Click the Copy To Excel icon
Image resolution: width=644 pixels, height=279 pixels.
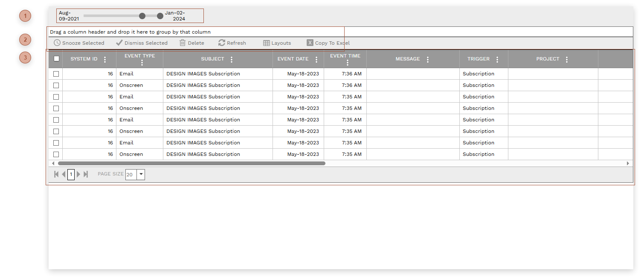(x=310, y=43)
